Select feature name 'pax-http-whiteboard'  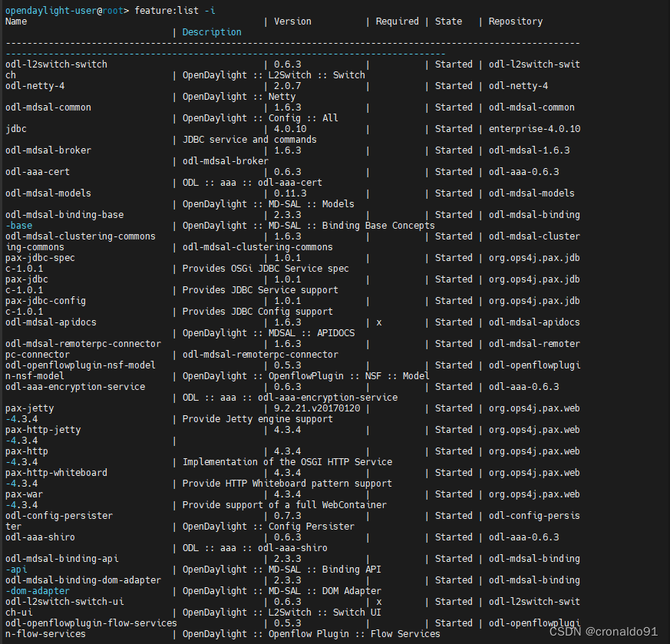(56, 473)
